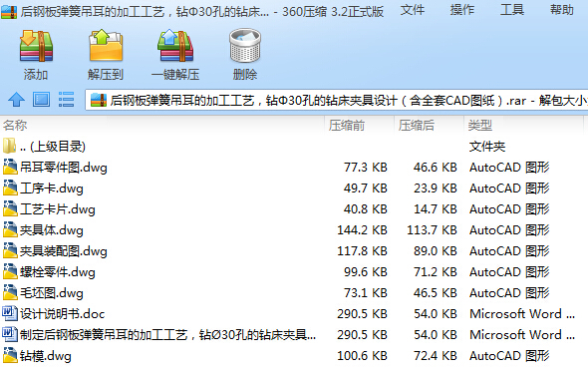The width and height of the screenshot is (588, 377).
Task: Click the Word icon of 制定后钢板弹簧吊耳 document
Action: click(10, 334)
